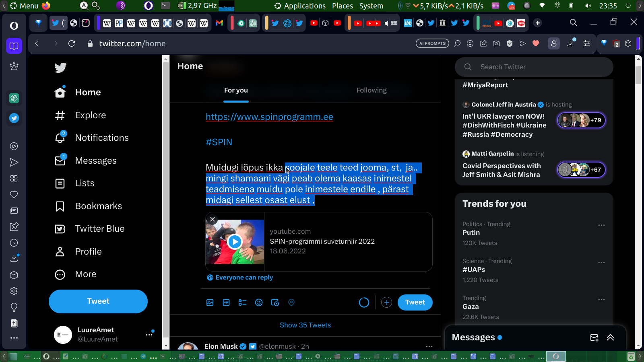Switch to the For you tab
This screenshot has width=644, height=362.
coord(236,90)
